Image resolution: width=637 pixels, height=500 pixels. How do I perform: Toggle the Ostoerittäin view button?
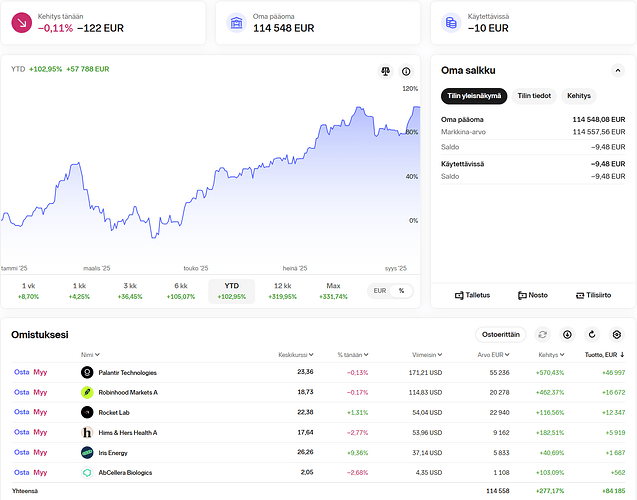pos(500,335)
